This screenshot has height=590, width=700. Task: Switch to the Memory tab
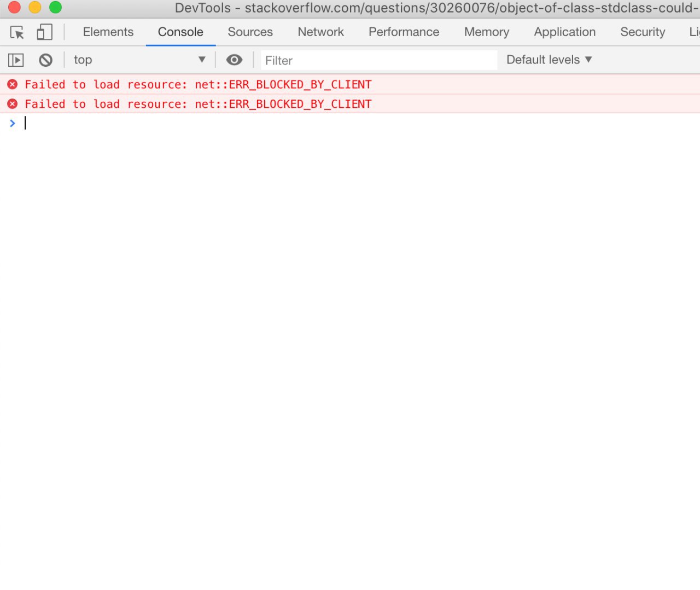click(x=487, y=32)
